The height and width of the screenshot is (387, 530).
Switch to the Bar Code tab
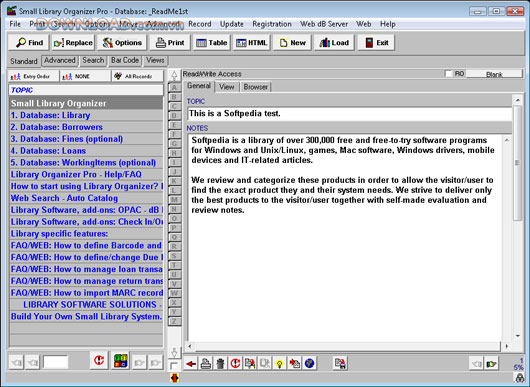point(125,61)
